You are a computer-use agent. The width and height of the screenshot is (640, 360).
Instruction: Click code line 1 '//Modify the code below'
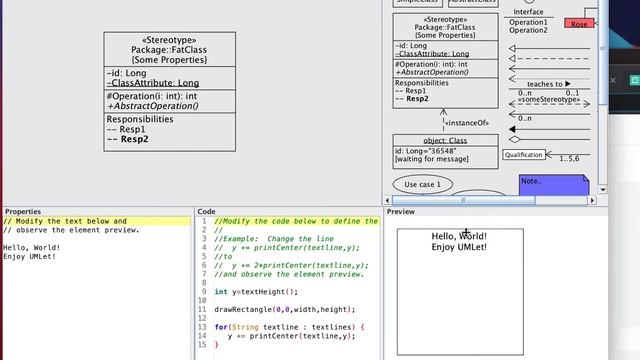click(296, 221)
